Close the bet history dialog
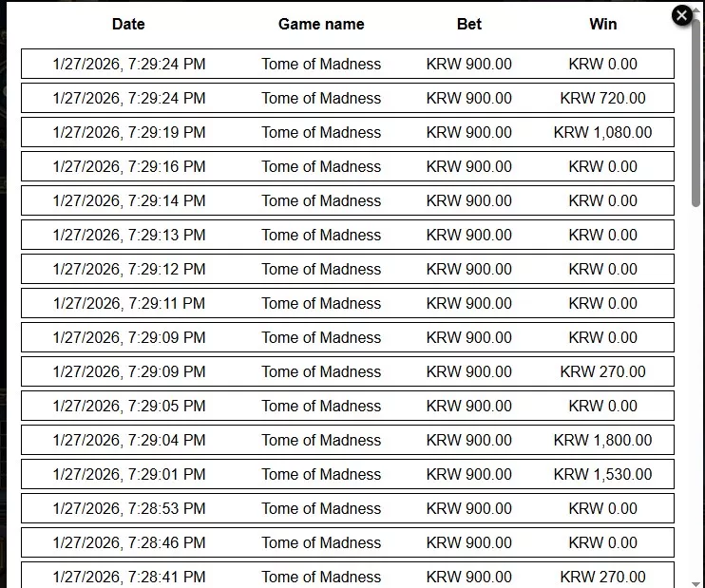Screen dimensions: 705x588 [x=681, y=16]
